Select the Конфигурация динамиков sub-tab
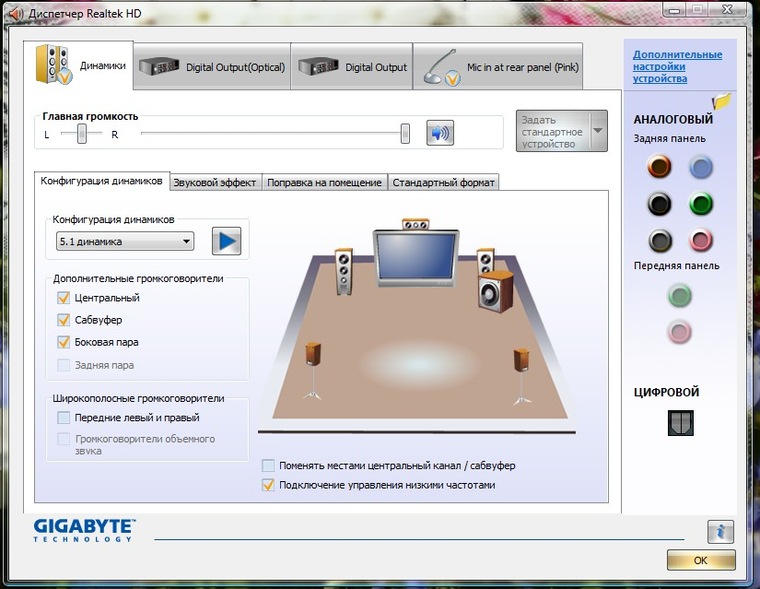Viewport: 760px width, 589px height. click(102, 181)
